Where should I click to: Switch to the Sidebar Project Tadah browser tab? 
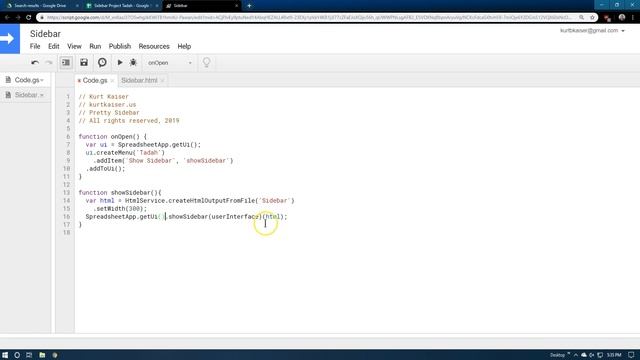click(121, 6)
